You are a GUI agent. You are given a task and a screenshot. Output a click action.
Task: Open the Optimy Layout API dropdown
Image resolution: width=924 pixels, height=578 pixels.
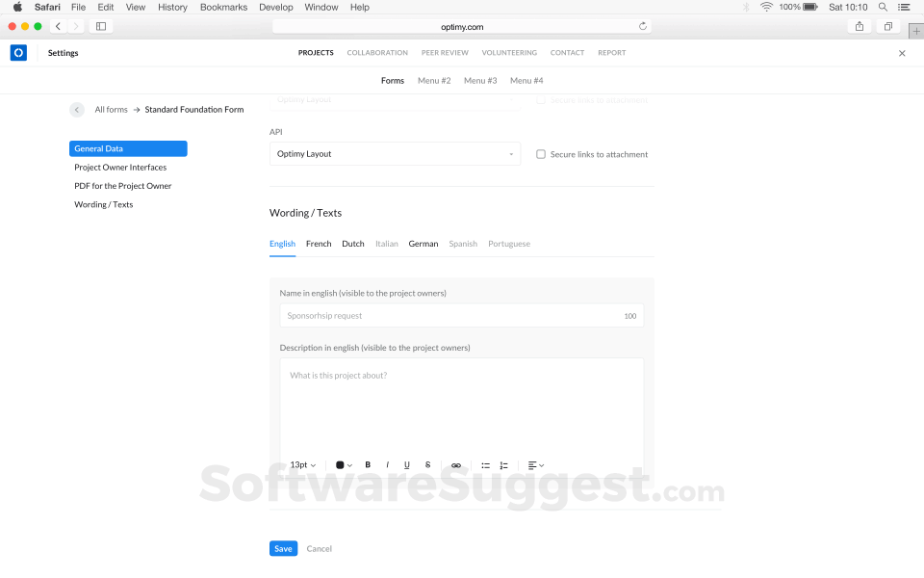click(x=395, y=154)
